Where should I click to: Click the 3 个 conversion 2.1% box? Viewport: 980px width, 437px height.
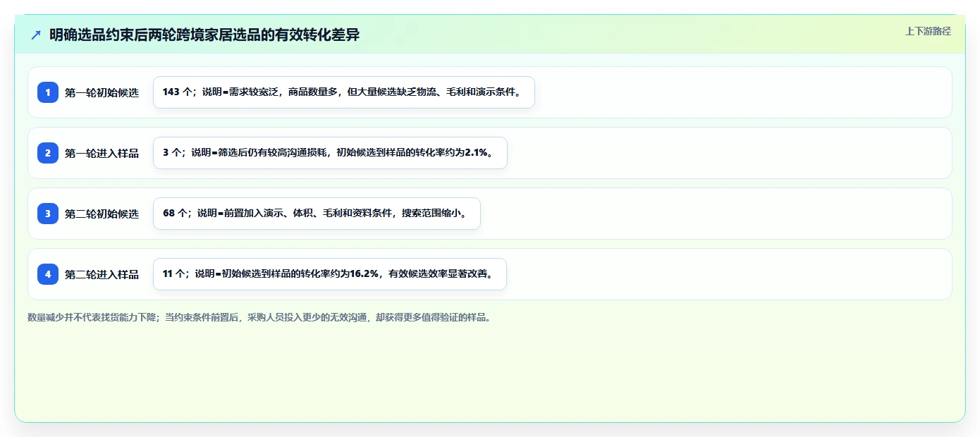(x=330, y=153)
